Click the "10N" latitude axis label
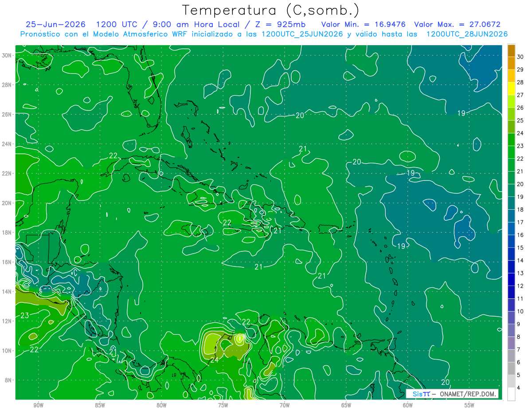The image size is (532, 411). [7, 351]
